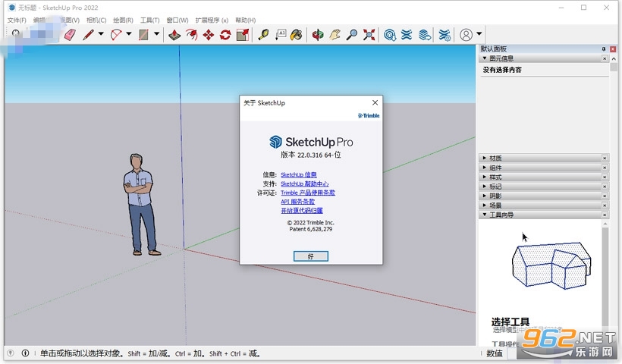Image resolution: width=622 pixels, height=364 pixels.
Task: Open the account dropdown arrow
Action: [x=479, y=33]
